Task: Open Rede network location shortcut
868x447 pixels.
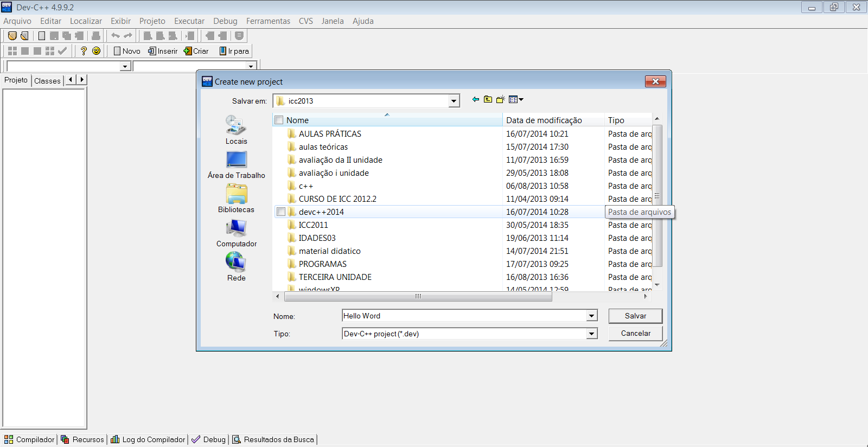Action: click(236, 267)
